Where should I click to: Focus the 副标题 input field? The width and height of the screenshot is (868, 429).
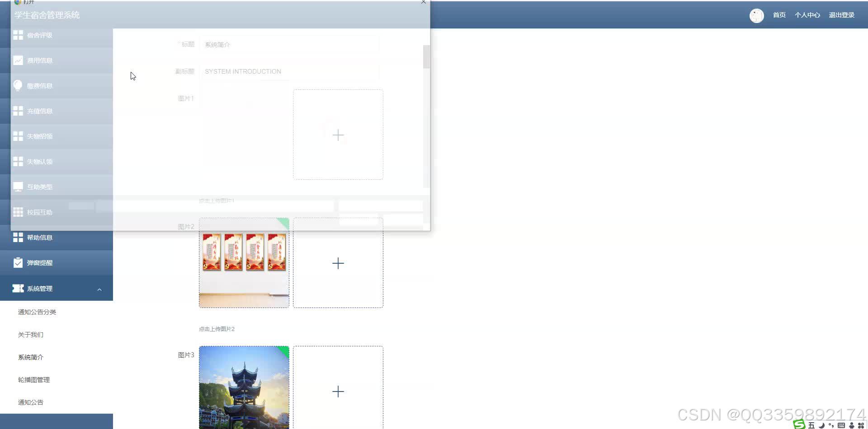pyautogui.click(x=289, y=71)
